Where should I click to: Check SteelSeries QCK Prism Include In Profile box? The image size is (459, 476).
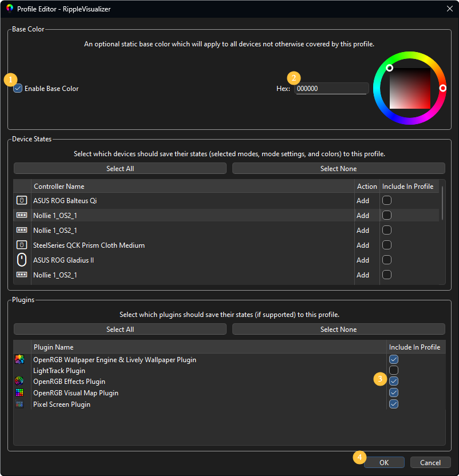point(387,245)
